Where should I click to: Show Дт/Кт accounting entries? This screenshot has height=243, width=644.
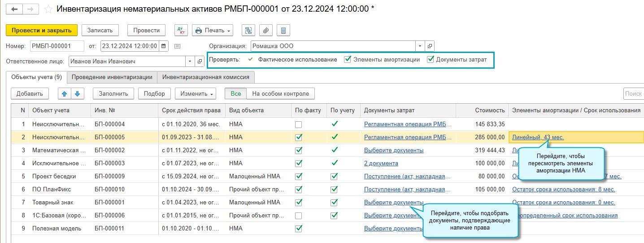pyautogui.click(x=181, y=30)
